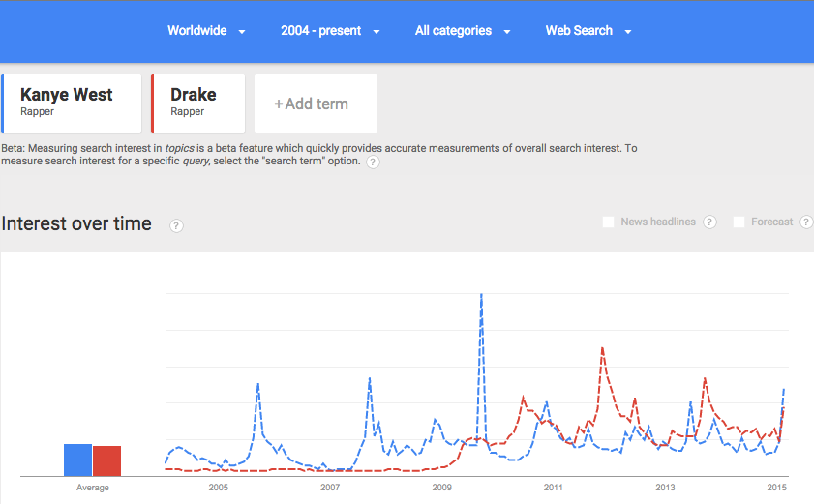Click help icon next to Forecast
The image size is (814, 504).
[806, 222]
